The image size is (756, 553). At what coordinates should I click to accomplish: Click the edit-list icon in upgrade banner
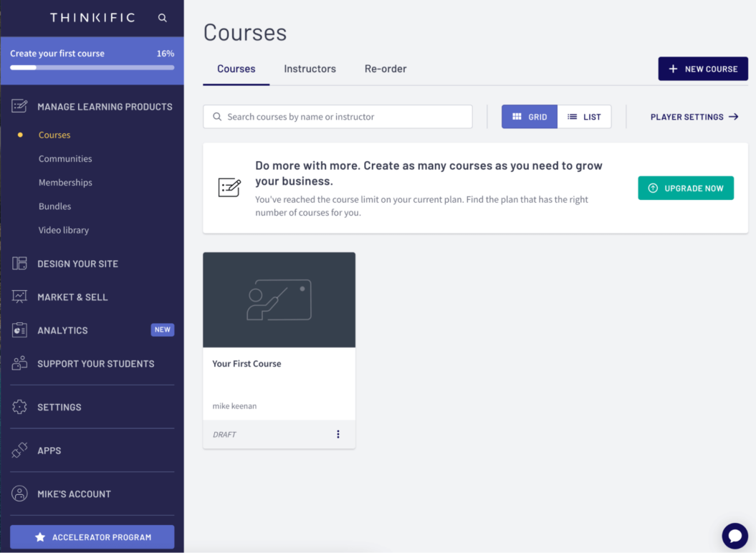pos(229,188)
